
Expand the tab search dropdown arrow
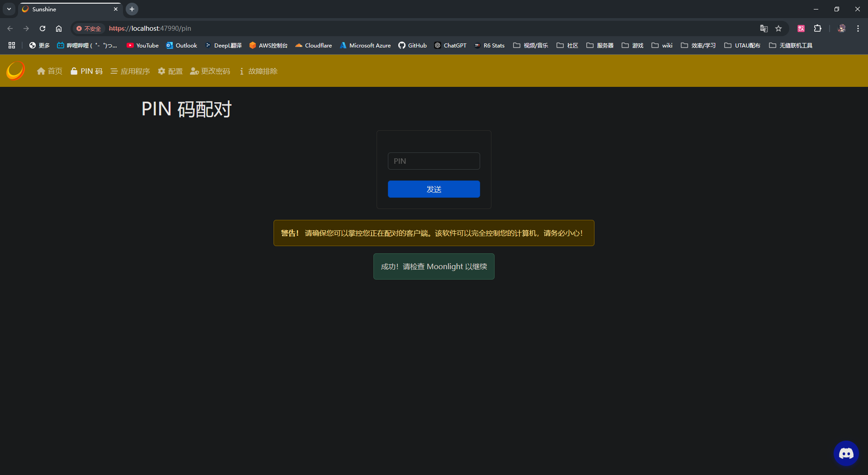tap(9, 9)
